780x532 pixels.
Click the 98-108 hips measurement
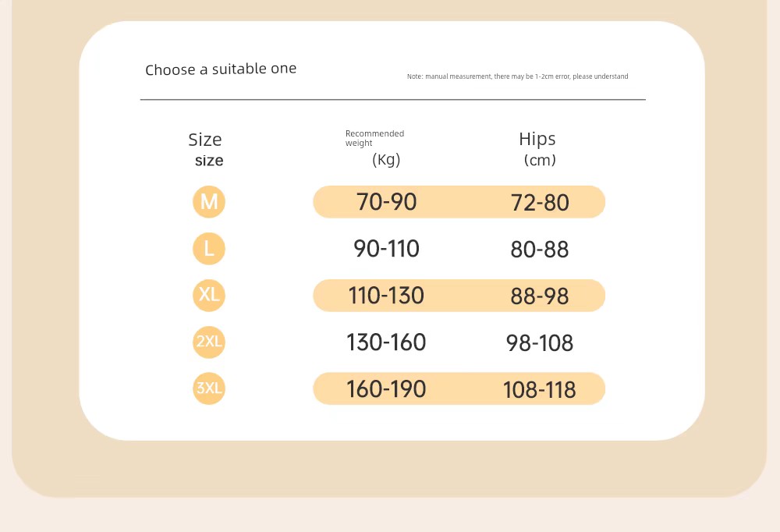click(x=540, y=343)
